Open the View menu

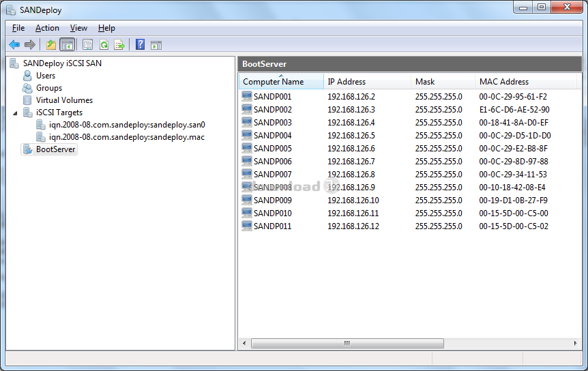click(78, 28)
